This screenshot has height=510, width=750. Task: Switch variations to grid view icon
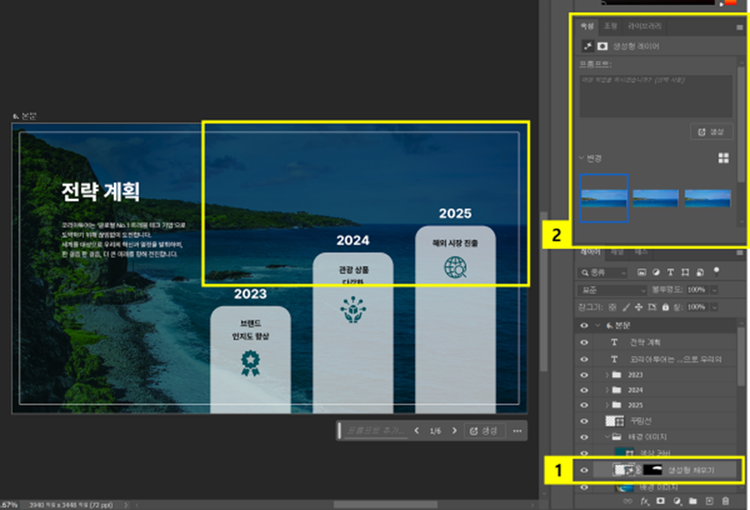(723, 158)
